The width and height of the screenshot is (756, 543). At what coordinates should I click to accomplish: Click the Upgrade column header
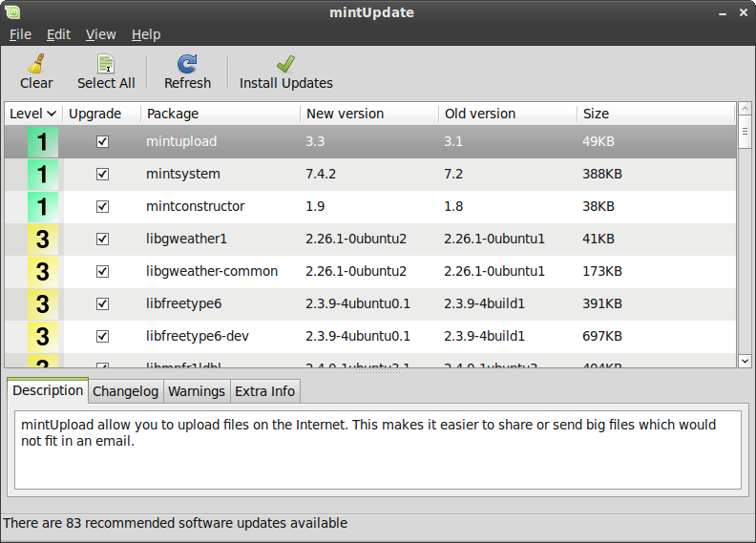(102, 114)
